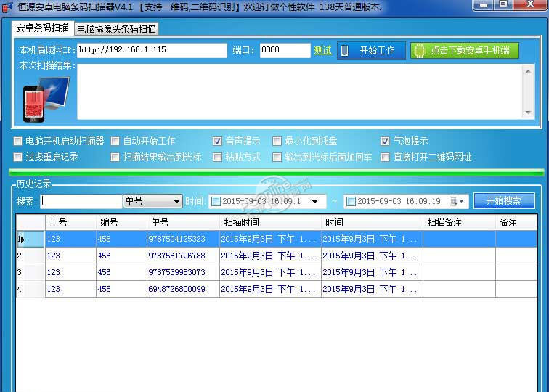Click row 1 arrow indicator in table
This screenshot has width=549, height=392.
[x=22, y=239]
